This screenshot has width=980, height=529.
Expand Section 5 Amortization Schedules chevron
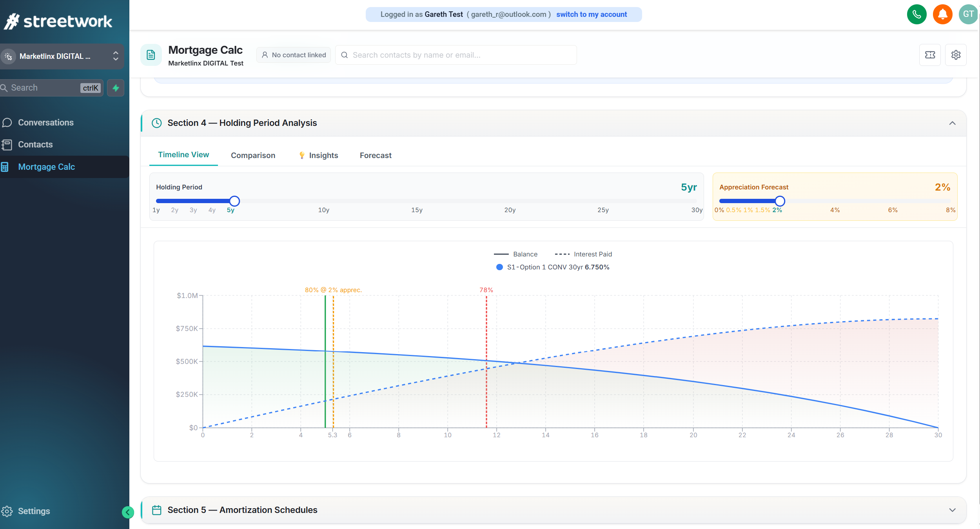(952, 510)
